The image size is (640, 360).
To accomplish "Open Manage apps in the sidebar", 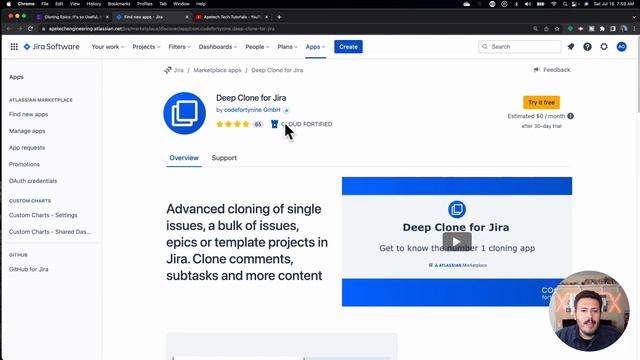I will click(27, 131).
